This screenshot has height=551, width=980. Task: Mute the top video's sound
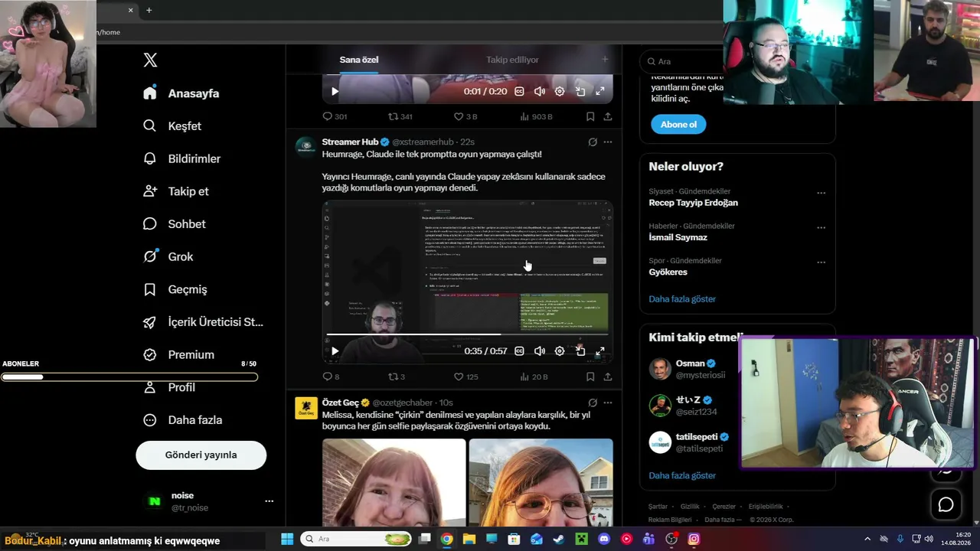click(540, 91)
